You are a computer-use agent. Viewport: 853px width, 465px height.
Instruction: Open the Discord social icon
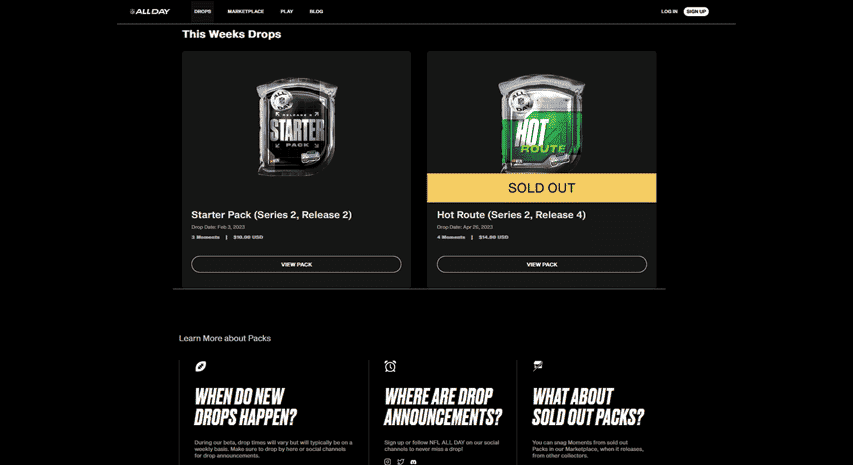click(413, 462)
